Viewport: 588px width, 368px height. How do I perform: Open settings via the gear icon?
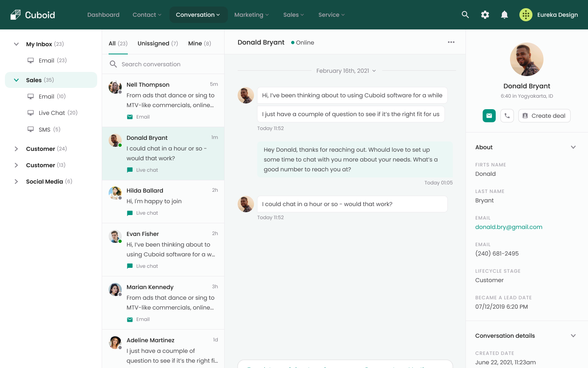point(485,15)
